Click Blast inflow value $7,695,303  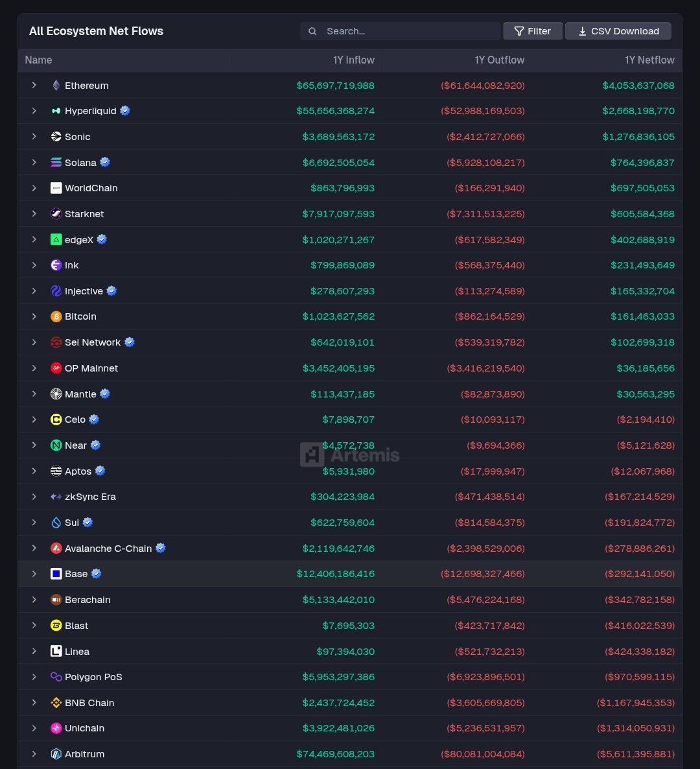click(x=349, y=625)
